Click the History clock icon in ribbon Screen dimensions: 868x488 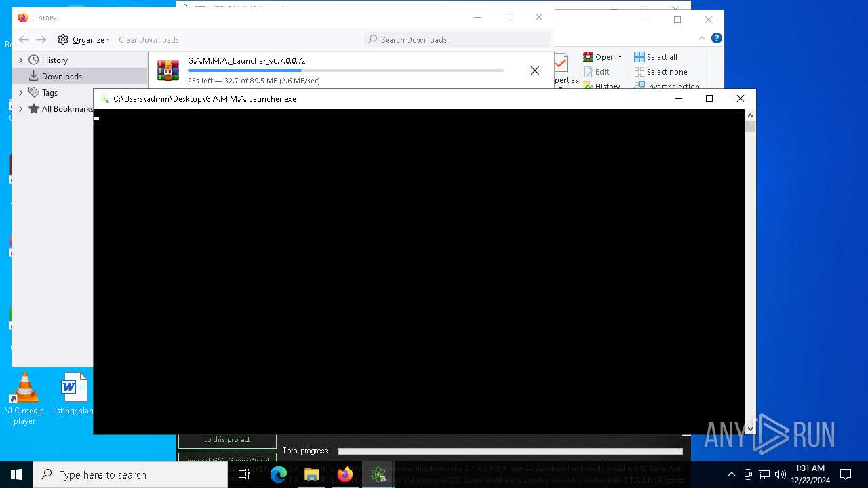pyautogui.click(x=588, y=86)
